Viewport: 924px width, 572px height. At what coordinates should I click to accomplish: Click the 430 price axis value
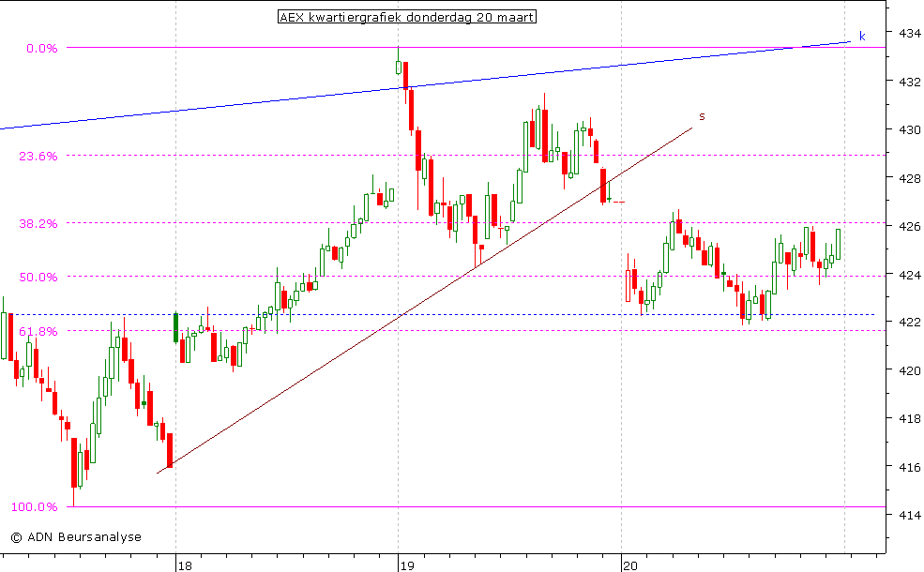[909, 130]
